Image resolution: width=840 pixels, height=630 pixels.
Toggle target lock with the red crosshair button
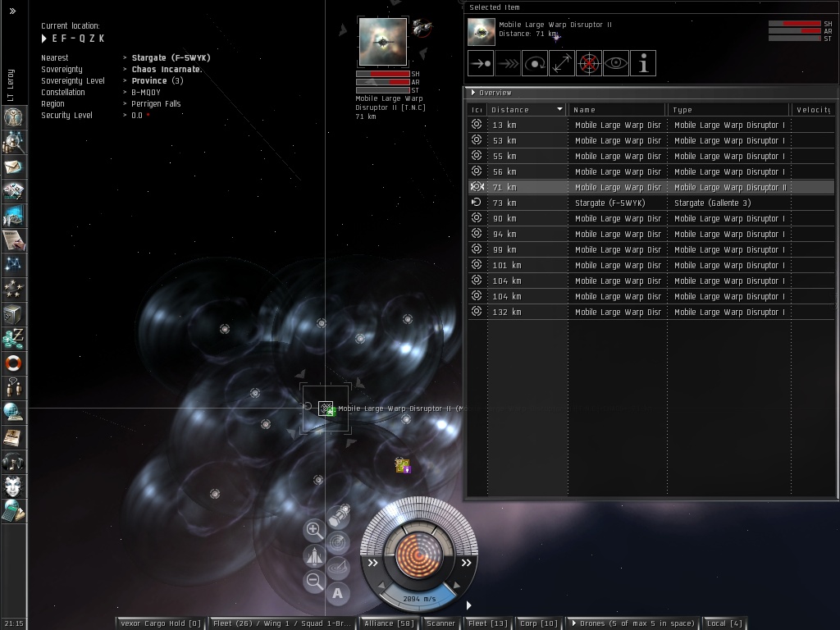click(x=589, y=64)
